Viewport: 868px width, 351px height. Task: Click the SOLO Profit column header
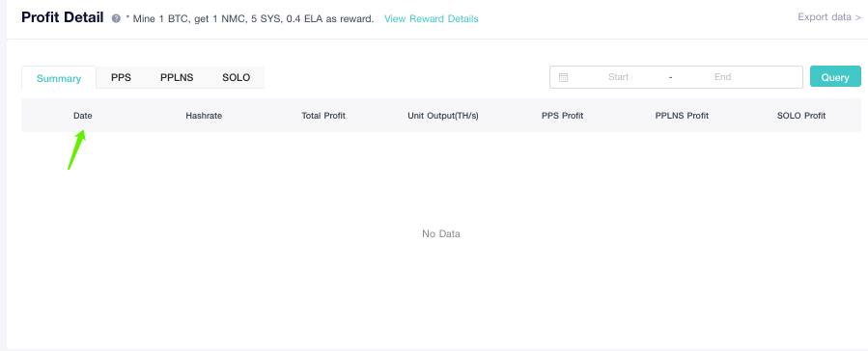click(801, 116)
